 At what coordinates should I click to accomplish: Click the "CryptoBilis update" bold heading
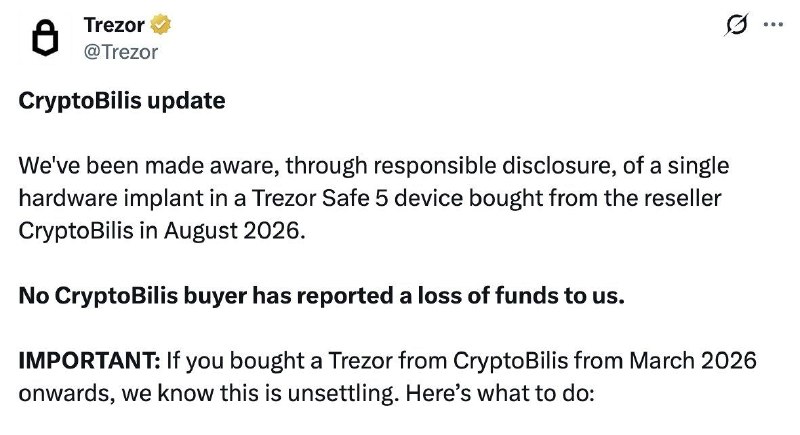coord(122,101)
